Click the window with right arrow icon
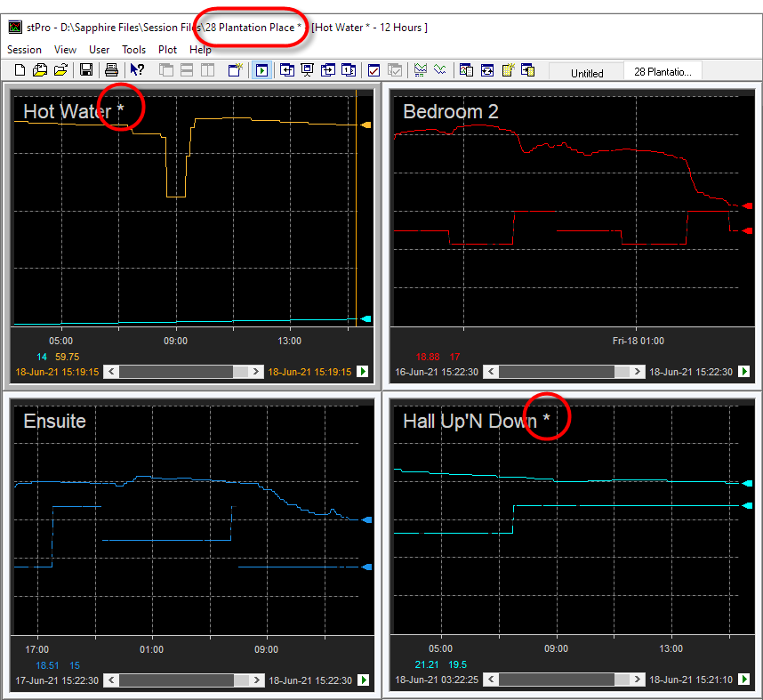The height and width of the screenshot is (700, 763). coord(328,70)
